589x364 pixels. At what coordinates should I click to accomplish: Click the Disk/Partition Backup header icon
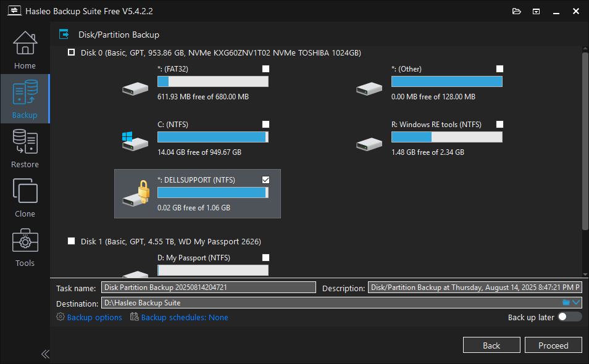point(64,35)
